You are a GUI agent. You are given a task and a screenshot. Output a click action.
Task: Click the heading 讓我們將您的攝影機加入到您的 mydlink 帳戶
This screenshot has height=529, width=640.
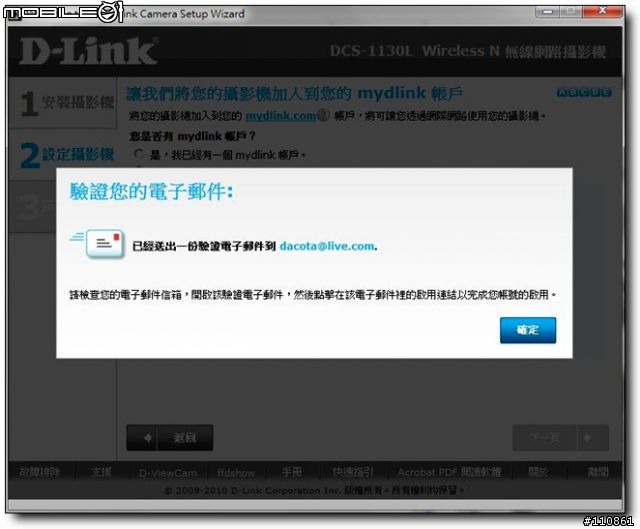coord(294,94)
